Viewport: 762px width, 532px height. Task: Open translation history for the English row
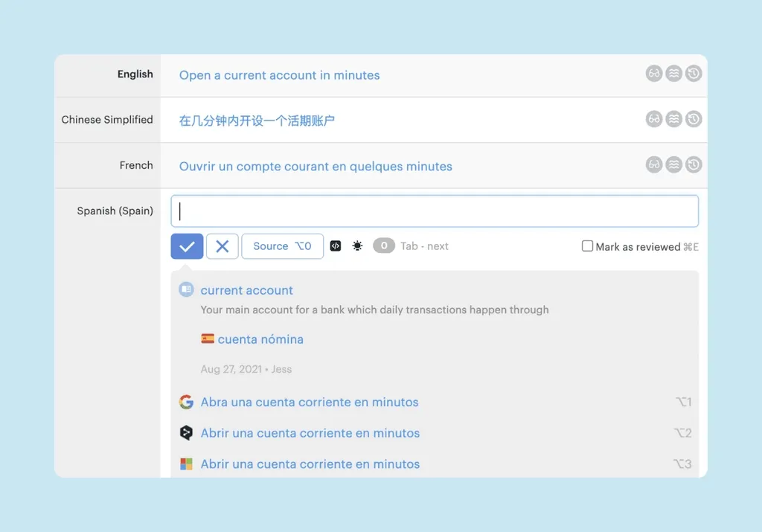(694, 74)
